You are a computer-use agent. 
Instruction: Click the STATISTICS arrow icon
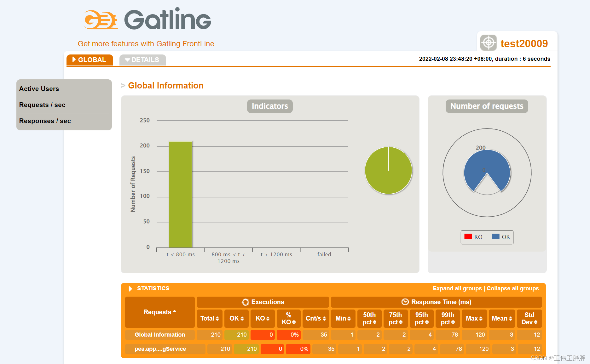tap(130, 288)
